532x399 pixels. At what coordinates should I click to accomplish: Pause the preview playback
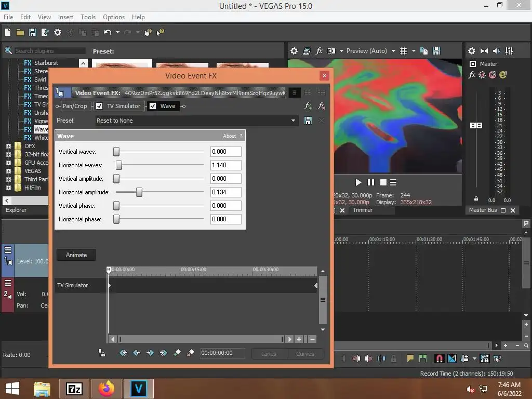371,182
